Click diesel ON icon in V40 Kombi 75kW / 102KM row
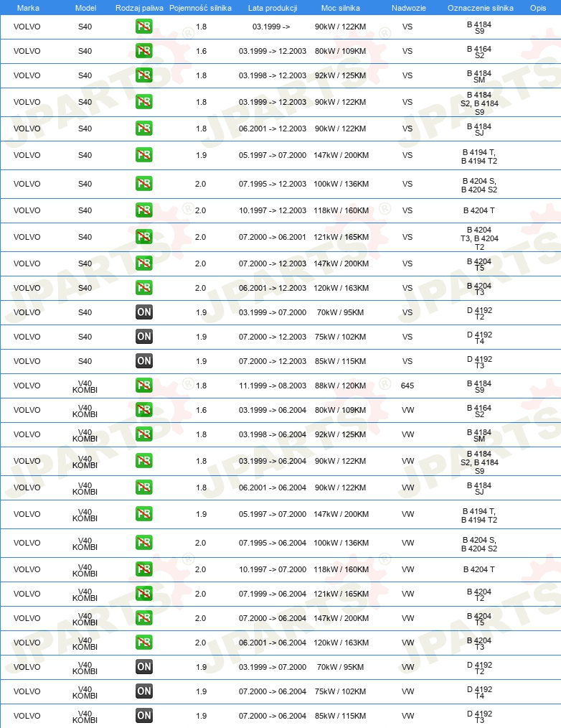This screenshot has height=728, width=561. [144, 691]
